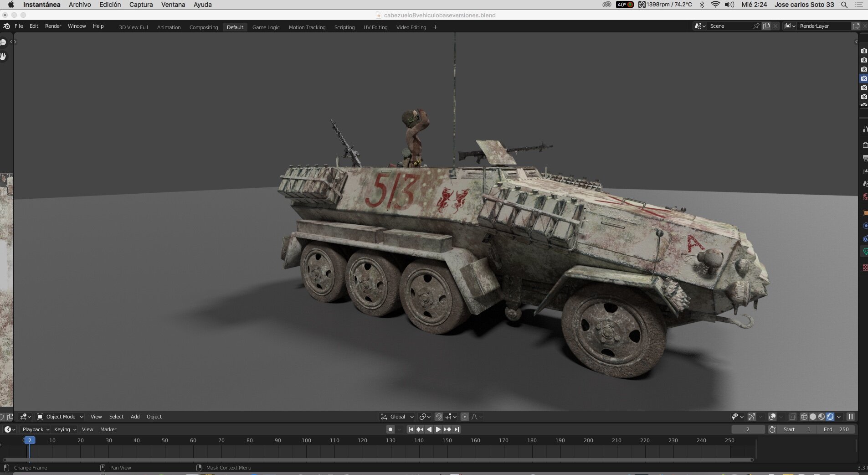868x475 pixels.
Task: Switch to solid viewport shading
Action: (813, 417)
